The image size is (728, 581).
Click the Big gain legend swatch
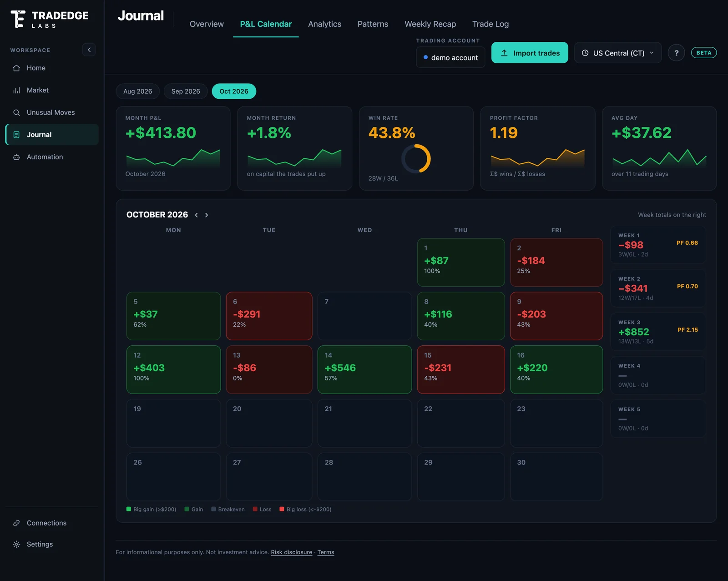(129, 509)
